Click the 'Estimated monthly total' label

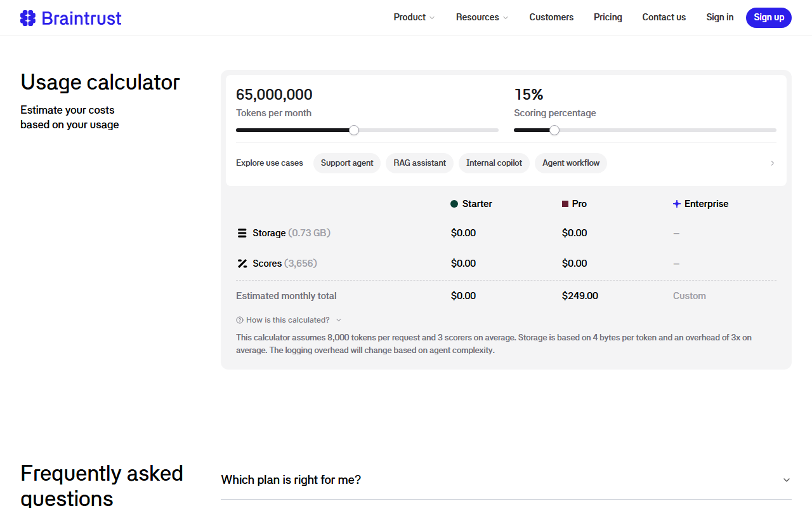click(286, 296)
